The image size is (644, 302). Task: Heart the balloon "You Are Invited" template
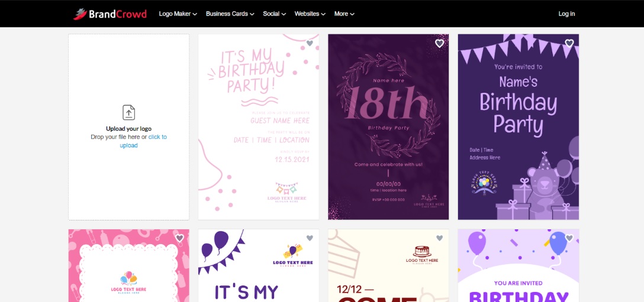pyautogui.click(x=569, y=238)
